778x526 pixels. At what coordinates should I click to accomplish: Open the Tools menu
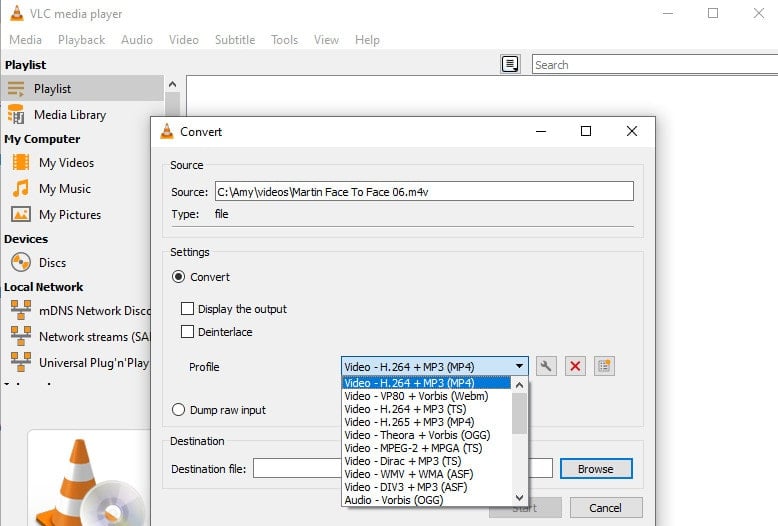[284, 40]
